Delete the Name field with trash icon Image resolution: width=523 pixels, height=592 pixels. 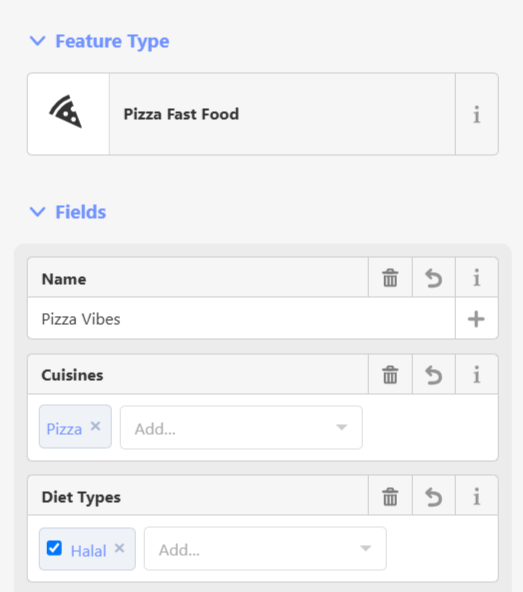(390, 278)
